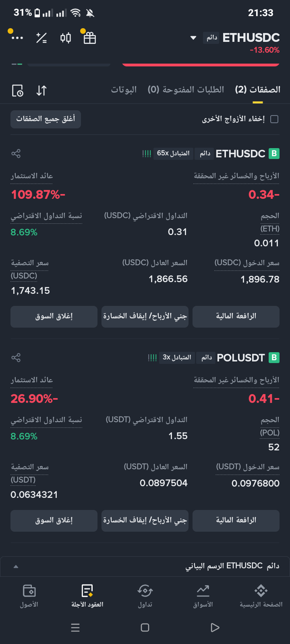Image resolution: width=290 pixels, height=644 pixels.
Task: Open the gift rewards icon
Action: point(89,38)
